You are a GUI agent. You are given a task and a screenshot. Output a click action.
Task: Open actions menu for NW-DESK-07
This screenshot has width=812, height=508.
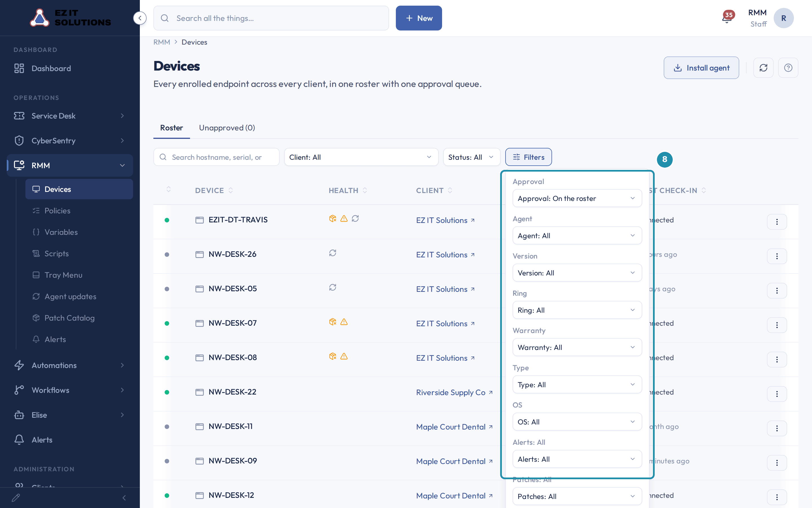click(x=777, y=325)
